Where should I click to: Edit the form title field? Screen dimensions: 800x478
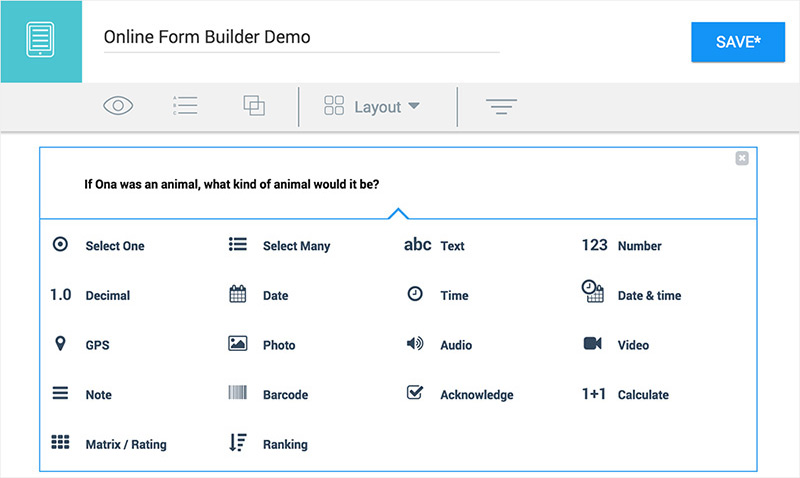click(x=302, y=38)
